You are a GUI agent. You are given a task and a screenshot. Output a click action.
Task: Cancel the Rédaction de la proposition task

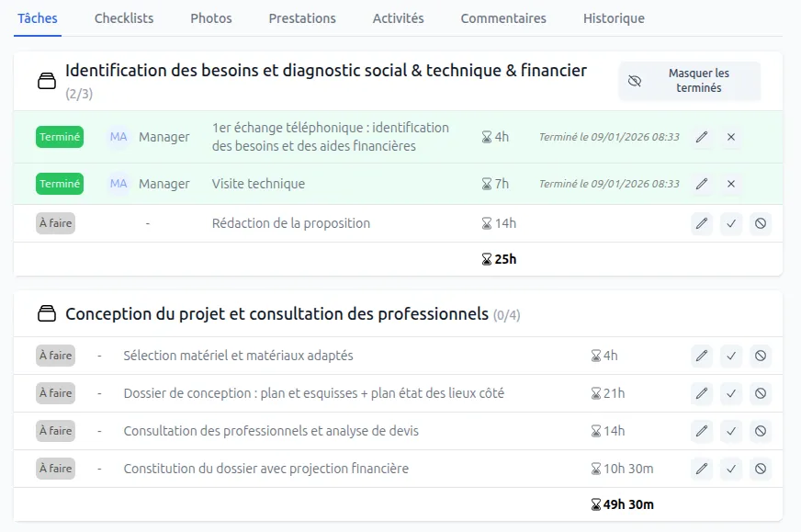tap(760, 223)
